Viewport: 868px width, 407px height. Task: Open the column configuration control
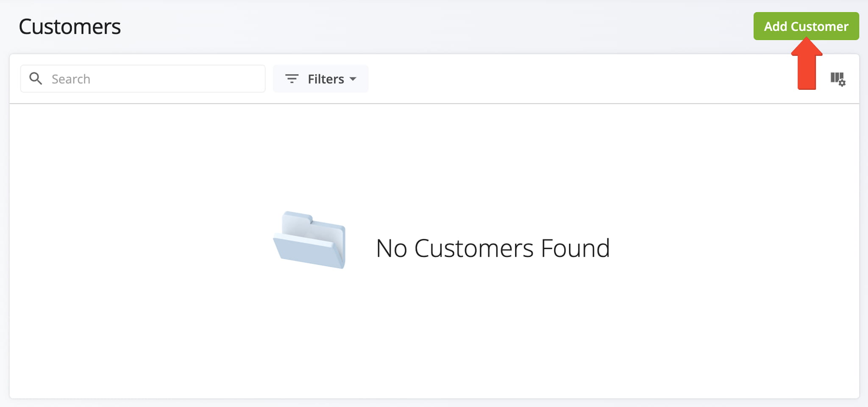point(838,79)
